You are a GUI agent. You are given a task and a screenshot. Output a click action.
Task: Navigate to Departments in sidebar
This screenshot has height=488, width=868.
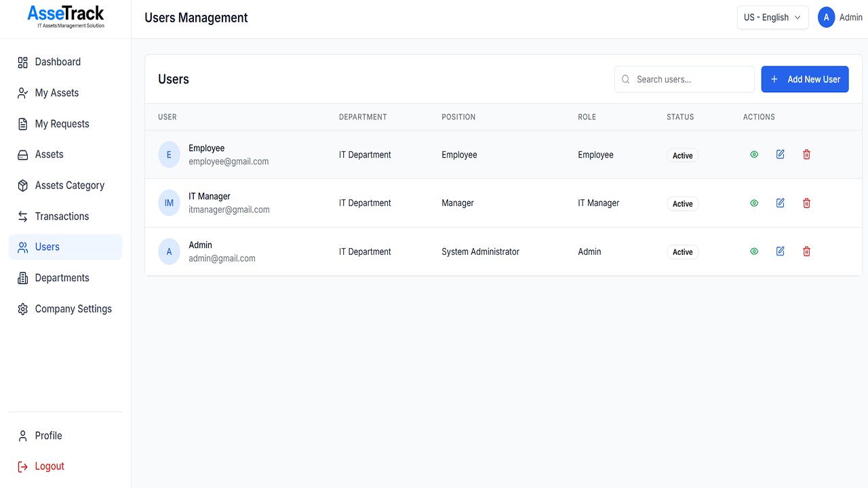pos(62,278)
